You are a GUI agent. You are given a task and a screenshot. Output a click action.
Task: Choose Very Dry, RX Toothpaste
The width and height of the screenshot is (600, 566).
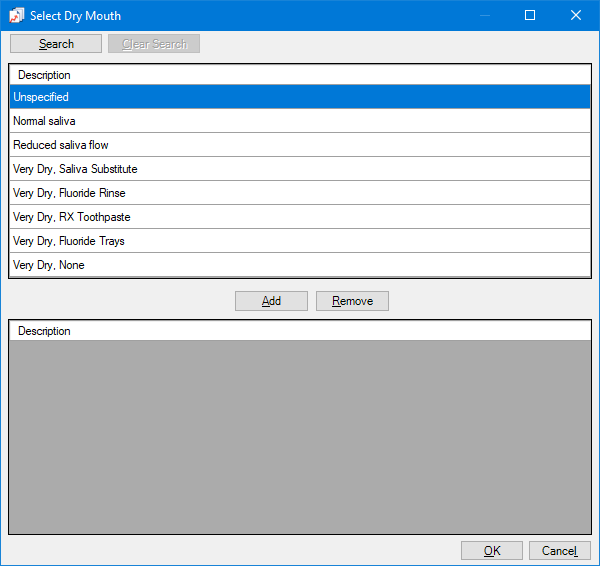pyautogui.click(x=300, y=217)
